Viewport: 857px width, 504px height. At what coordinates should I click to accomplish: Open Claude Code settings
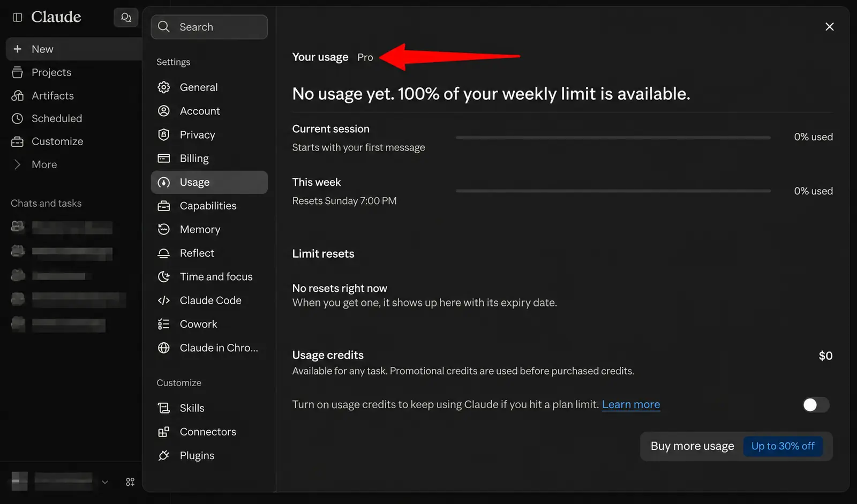click(x=209, y=300)
